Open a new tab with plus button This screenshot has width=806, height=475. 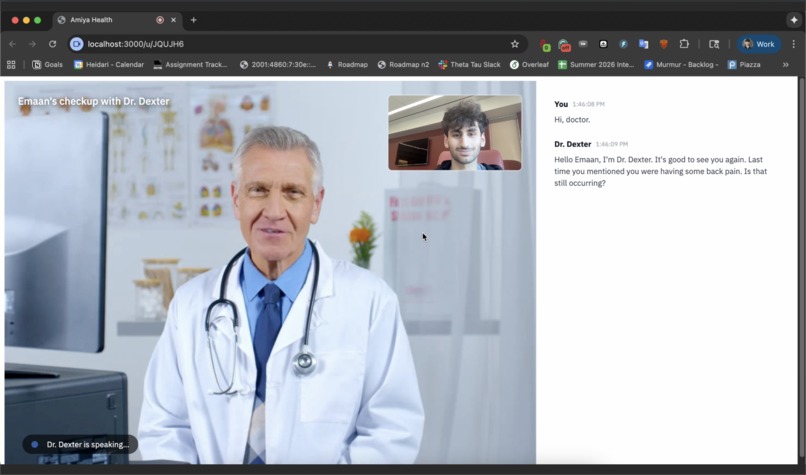pos(193,20)
